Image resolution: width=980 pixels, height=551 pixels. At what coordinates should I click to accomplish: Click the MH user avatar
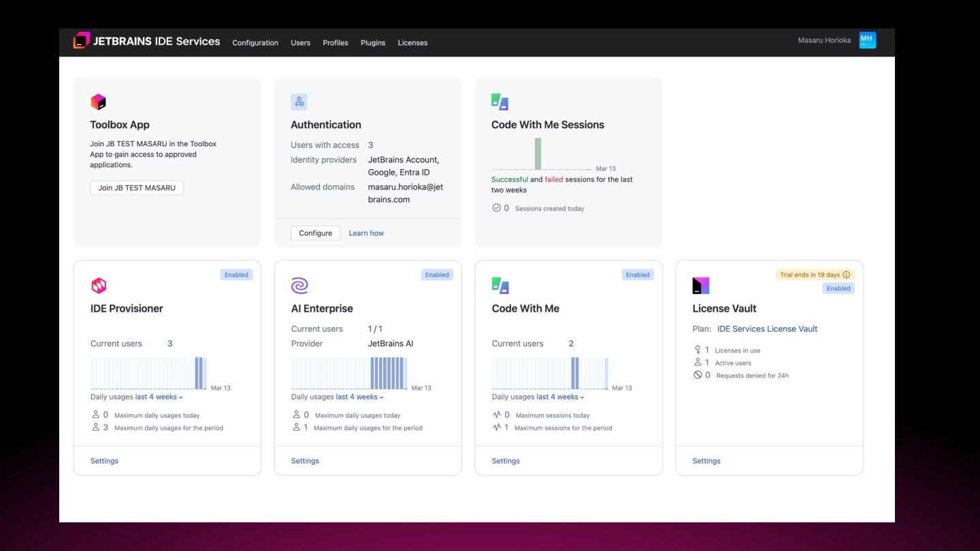[x=867, y=40]
